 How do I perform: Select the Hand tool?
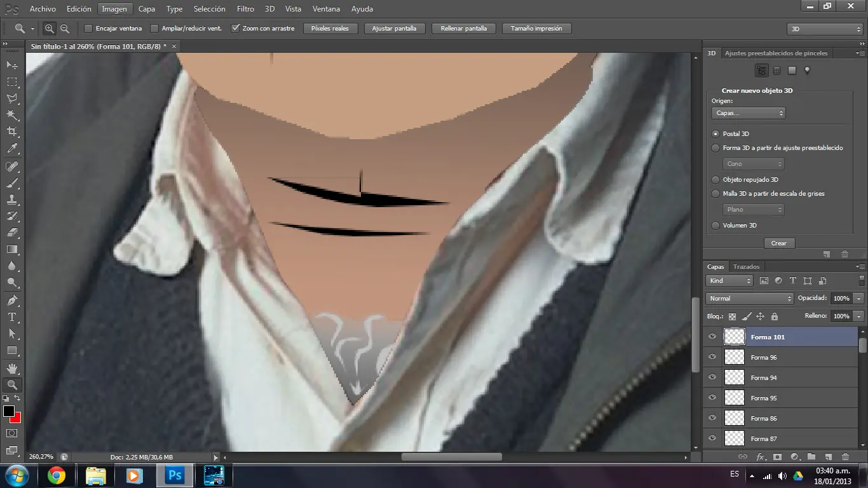[x=12, y=368]
